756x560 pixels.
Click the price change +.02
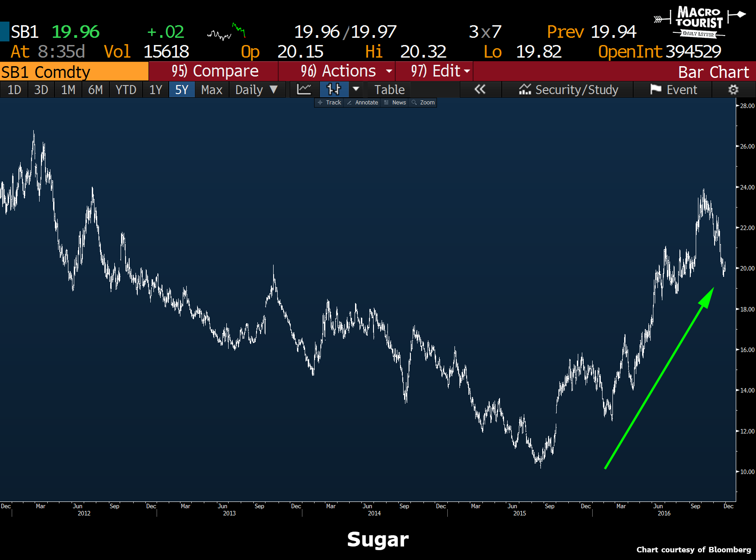165,32
